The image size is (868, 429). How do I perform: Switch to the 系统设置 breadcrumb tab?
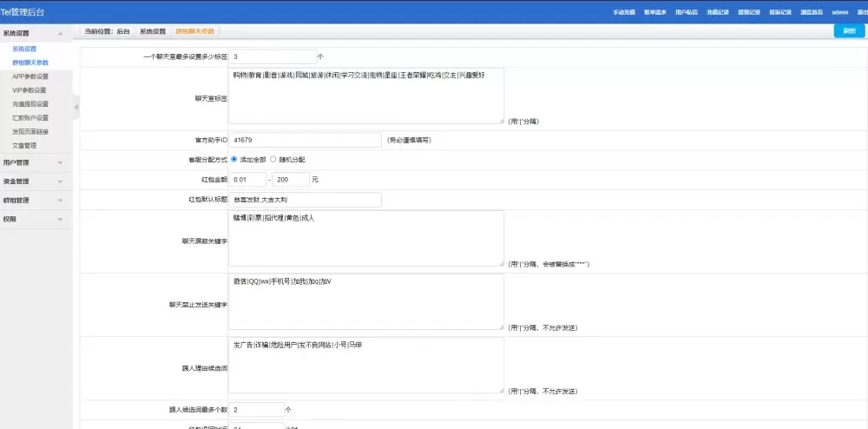153,30
